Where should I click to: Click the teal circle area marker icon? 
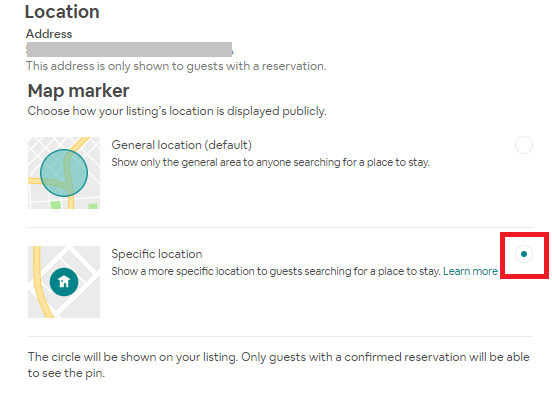[x=64, y=173]
